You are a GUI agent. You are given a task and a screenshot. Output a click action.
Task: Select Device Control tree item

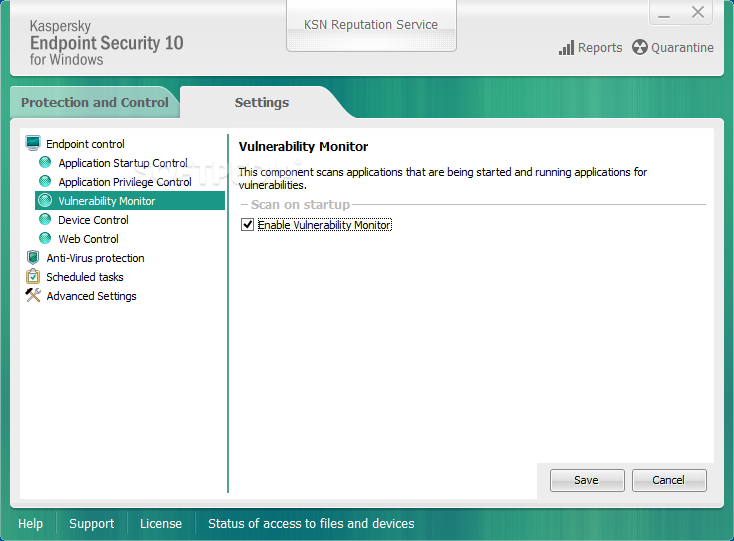click(x=93, y=220)
